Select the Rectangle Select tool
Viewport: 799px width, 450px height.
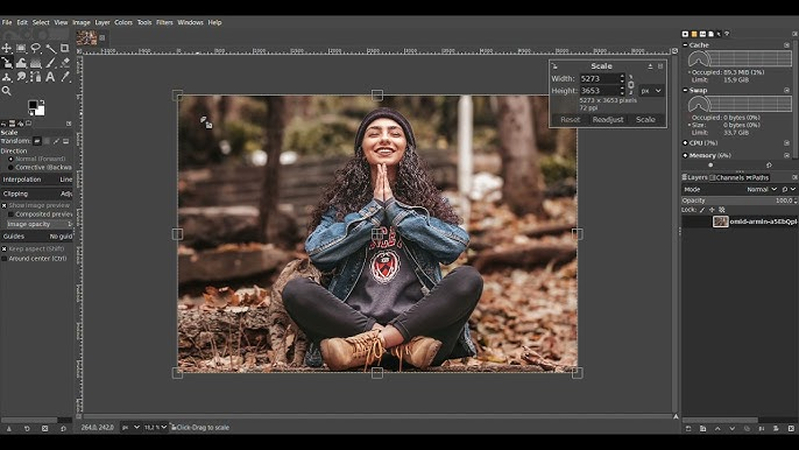(21, 48)
